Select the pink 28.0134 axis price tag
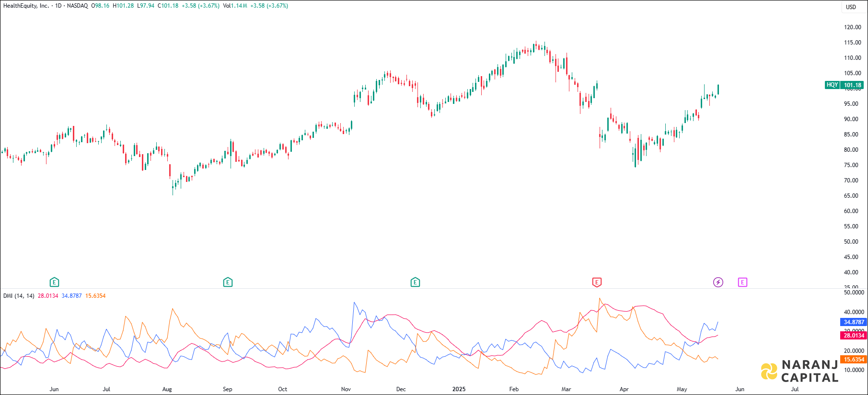The height and width of the screenshot is (395, 868). 854,336
